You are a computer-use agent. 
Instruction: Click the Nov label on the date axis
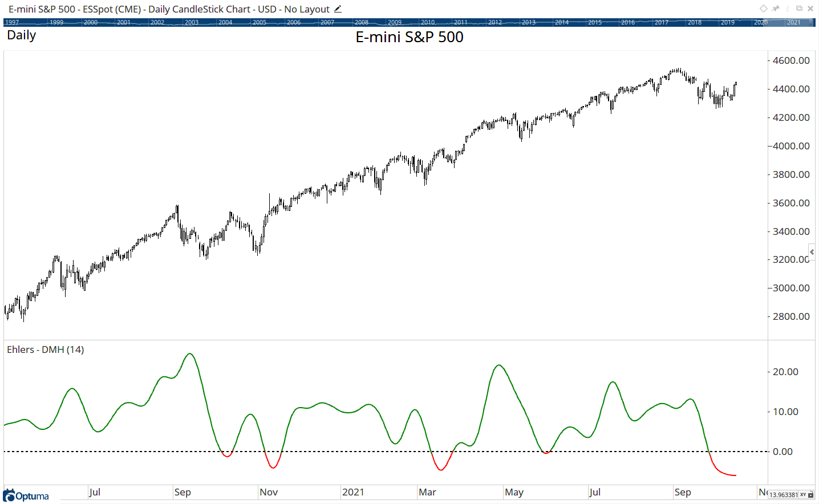pyautogui.click(x=269, y=492)
